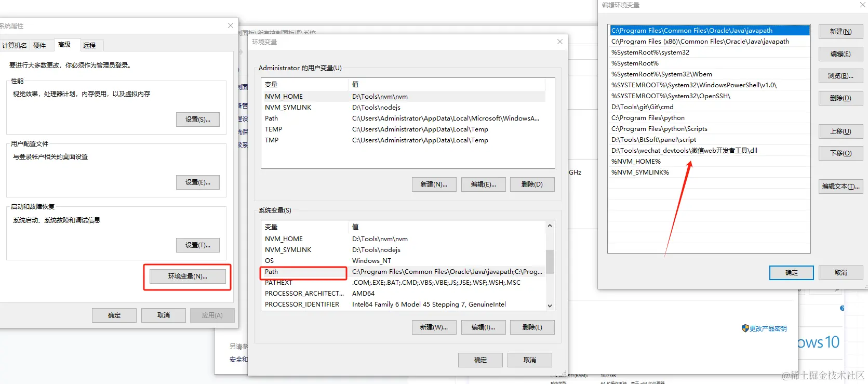Screen dimensions: 868x384
Task: Click 编辑(E) in the edit variable dialog
Action: coord(840,54)
